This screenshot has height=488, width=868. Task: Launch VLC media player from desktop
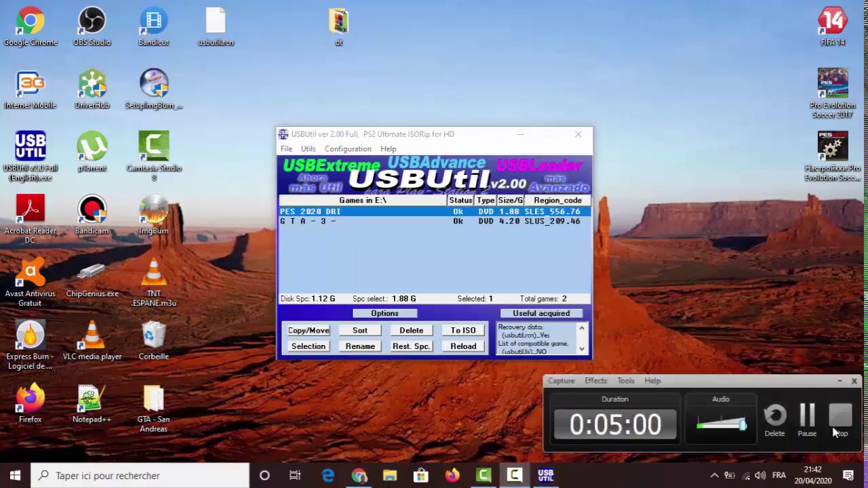(x=92, y=342)
